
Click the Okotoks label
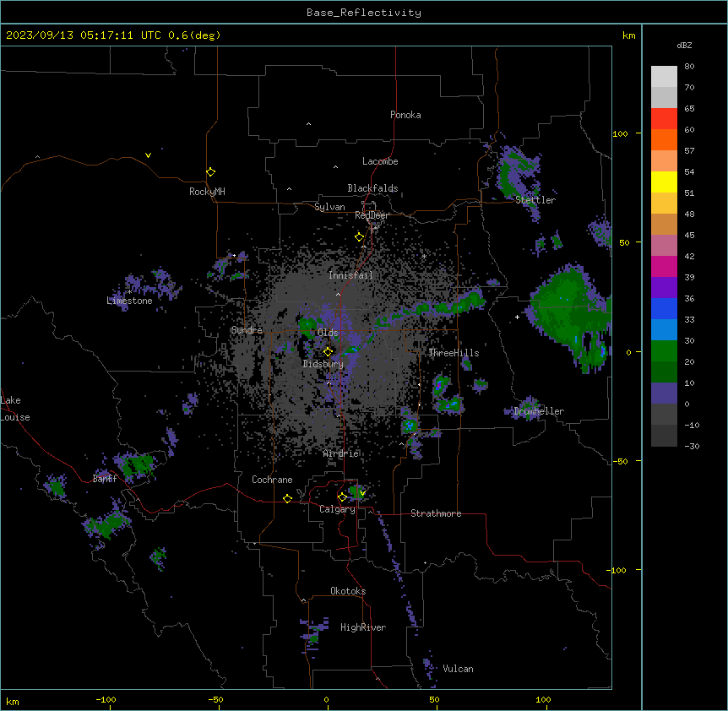point(348,591)
